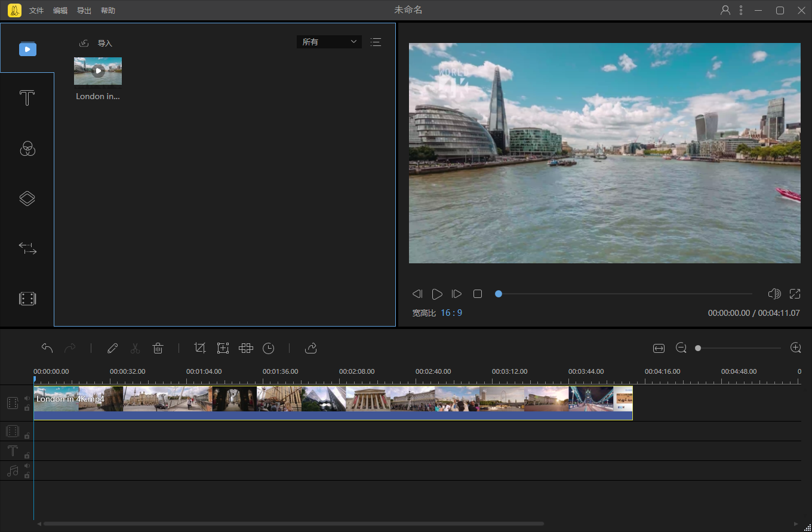Image resolution: width=812 pixels, height=532 pixels.
Task: Expand the 所有 media filter dropdown
Action: [x=329, y=42]
